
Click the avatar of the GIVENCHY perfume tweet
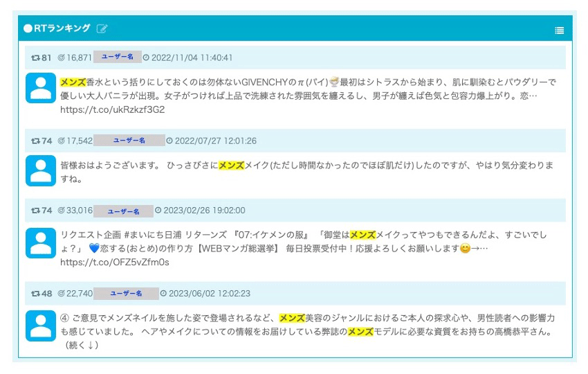click(x=40, y=88)
